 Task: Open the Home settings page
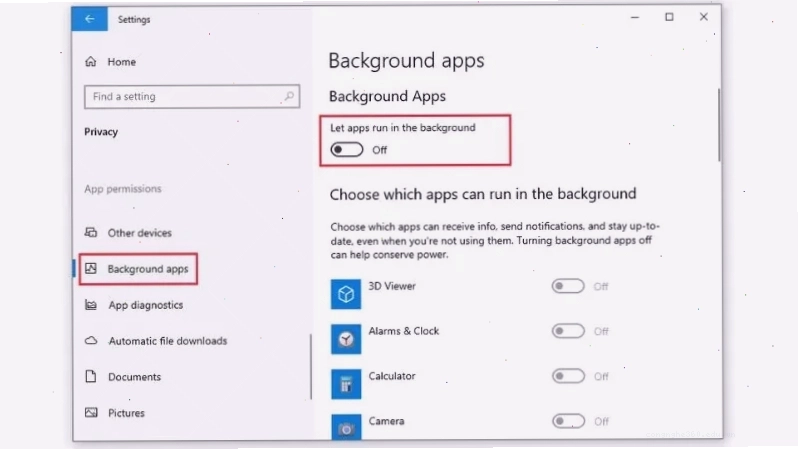(x=122, y=62)
